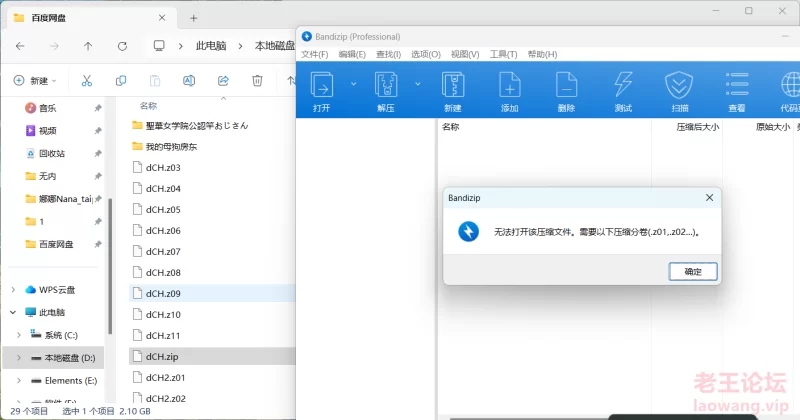Image resolution: width=800 pixels, height=420 pixels.
Task: Collapse 此电脑 tree node
Action: [x=13, y=312]
